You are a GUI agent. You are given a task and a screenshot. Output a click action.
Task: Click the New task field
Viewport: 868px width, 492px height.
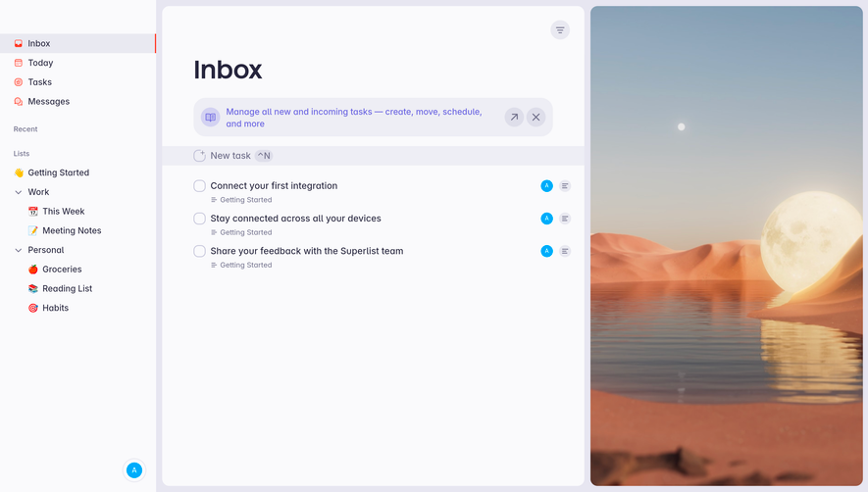click(x=373, y=156)
